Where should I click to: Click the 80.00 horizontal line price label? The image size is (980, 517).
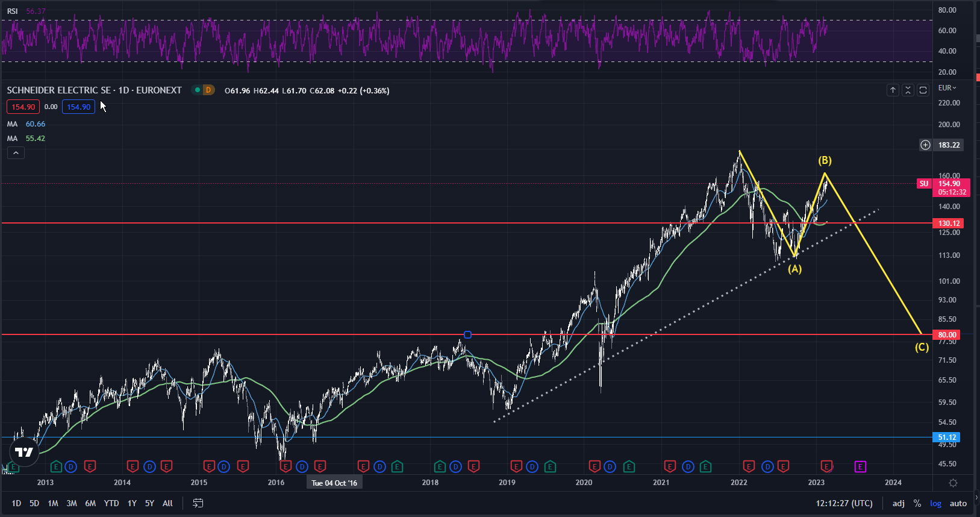pos(947,334)
